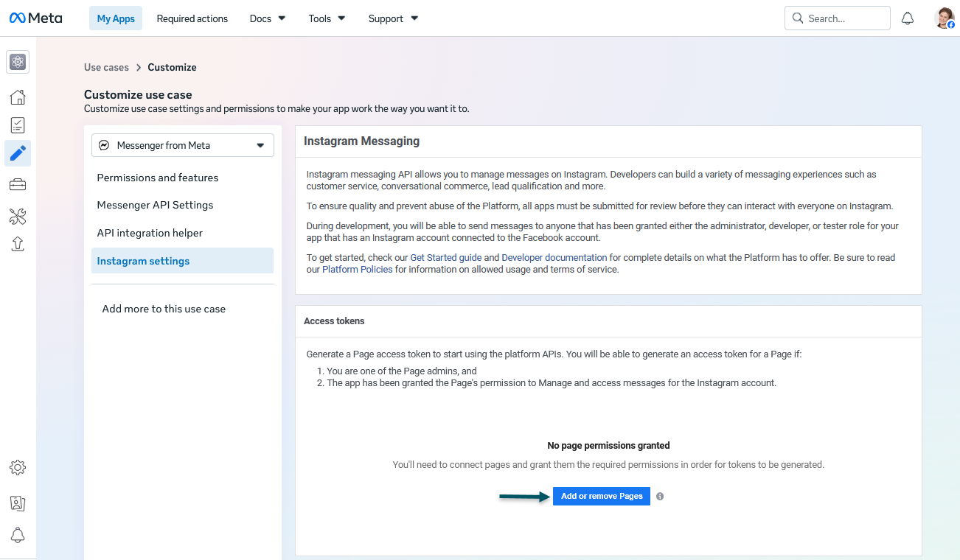Click the Meta logo
Viewport: 960px width, 560px height.
(35, 18)
